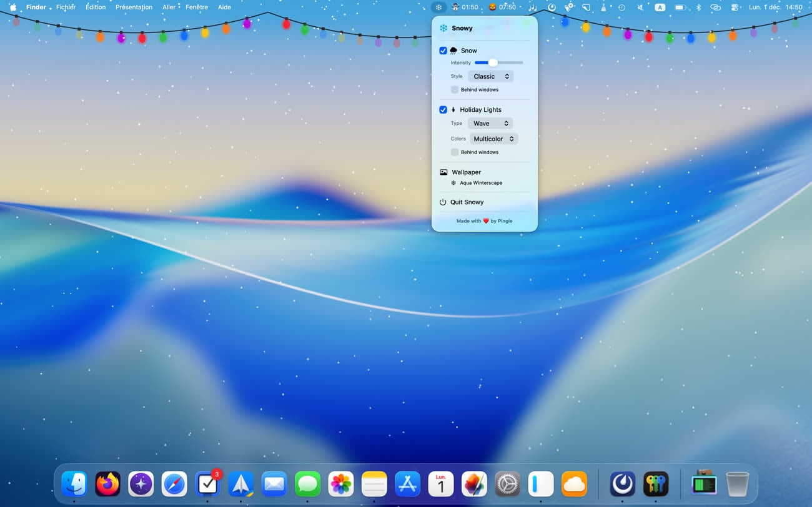Open the snow Style Classic dropdown
The image size is (812, 507).
coord(490,76)
